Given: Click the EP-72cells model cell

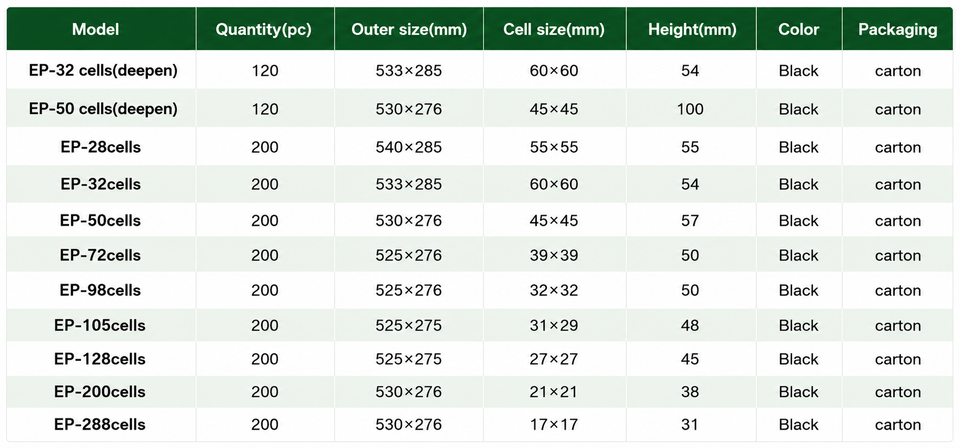Looking at the screenshot, I should tap(100, 255).
